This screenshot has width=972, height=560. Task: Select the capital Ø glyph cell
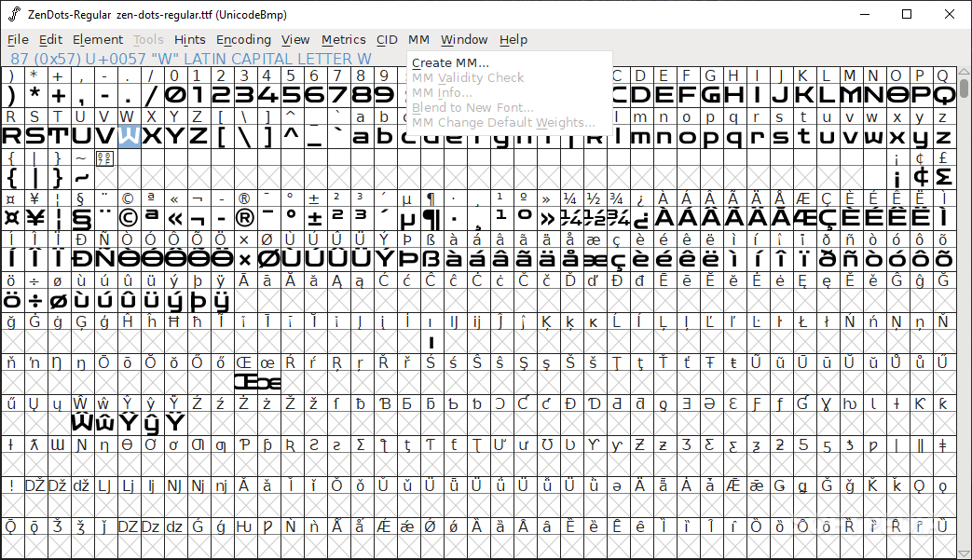click(x=267, y=259)
